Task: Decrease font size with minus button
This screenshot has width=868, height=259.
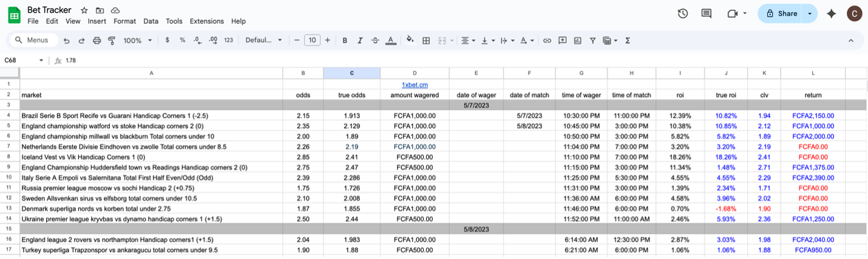Action: (x=297, y=41)
